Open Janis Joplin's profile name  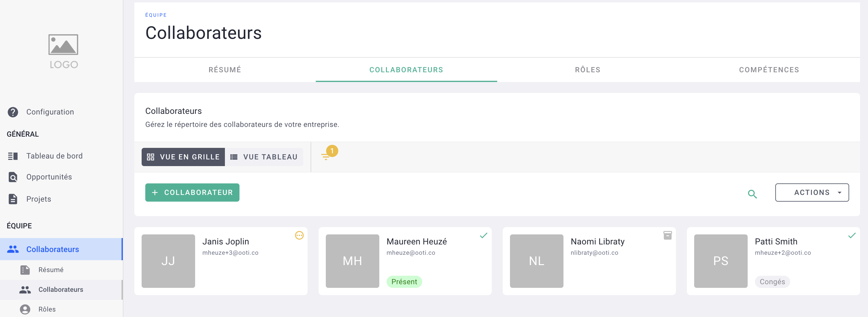click(x=226, y=242)
